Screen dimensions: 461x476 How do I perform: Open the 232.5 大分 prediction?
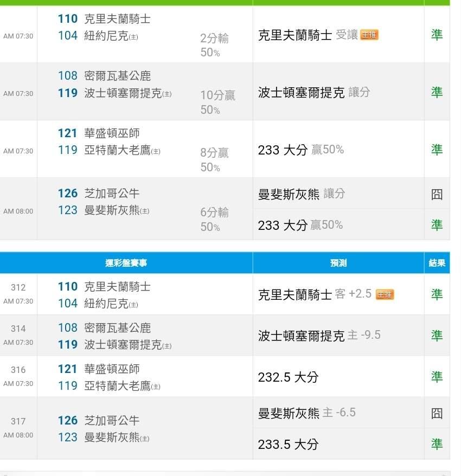click(x=288, y=377)
